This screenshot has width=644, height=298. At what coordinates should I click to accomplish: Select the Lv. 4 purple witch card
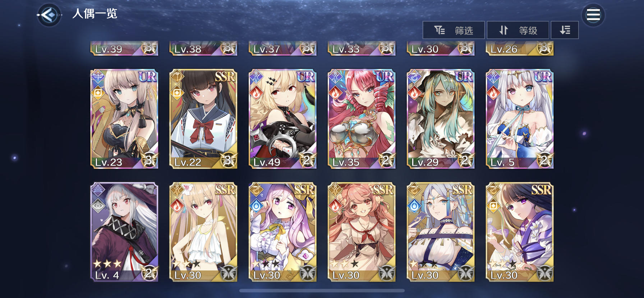pyautogui.click(x=124, y=232)
